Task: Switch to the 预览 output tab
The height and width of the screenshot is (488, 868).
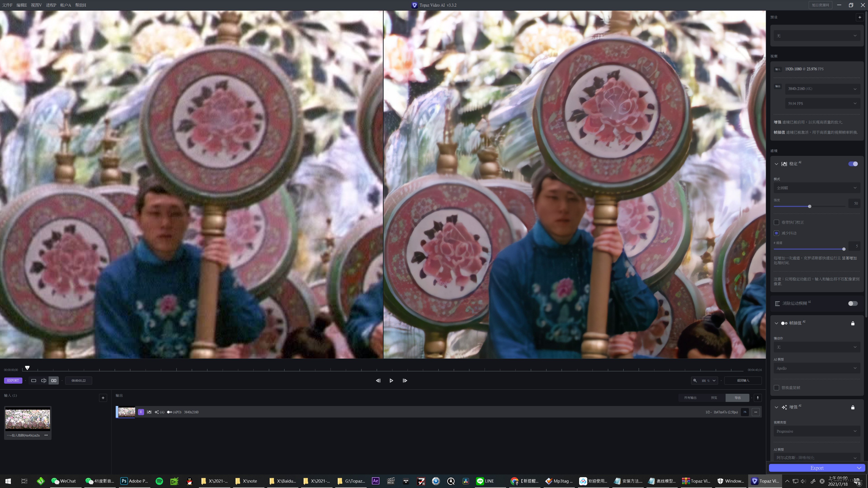Action: point(714,398)
